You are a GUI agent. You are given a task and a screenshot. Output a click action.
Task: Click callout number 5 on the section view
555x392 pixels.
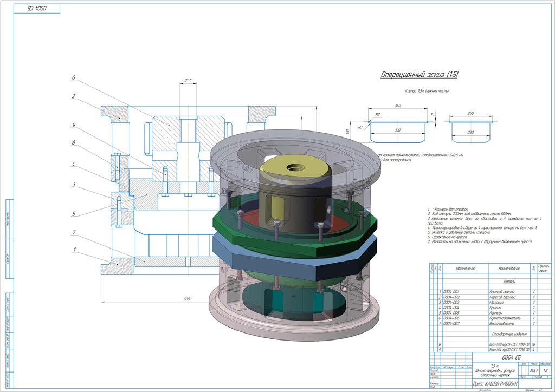click(x=74, y=213)
